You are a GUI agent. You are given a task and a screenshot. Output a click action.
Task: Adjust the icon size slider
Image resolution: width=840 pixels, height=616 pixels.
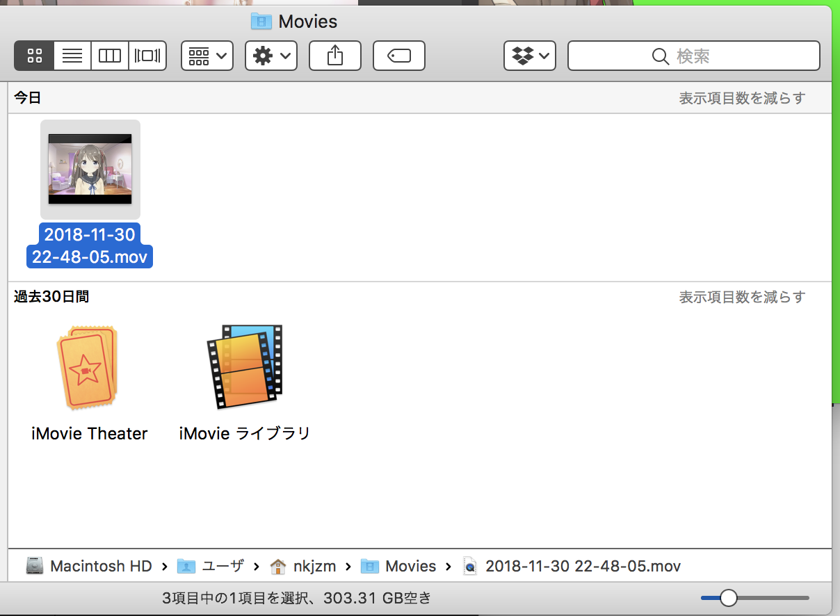pos(728,598)
